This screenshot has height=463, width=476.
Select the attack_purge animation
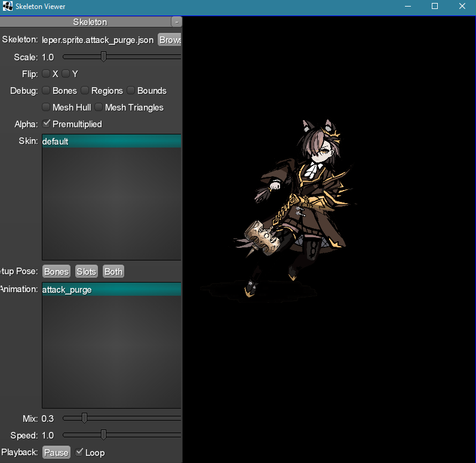[112, 289]
